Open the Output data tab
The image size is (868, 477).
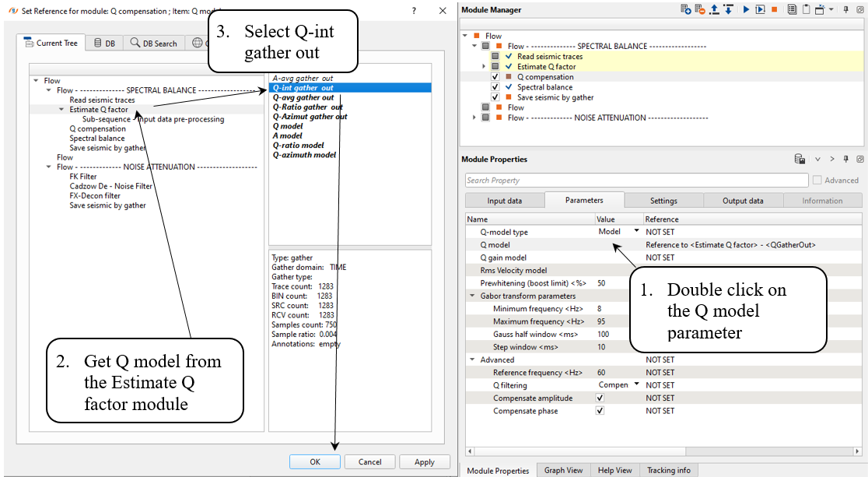[x=742, y=201]
